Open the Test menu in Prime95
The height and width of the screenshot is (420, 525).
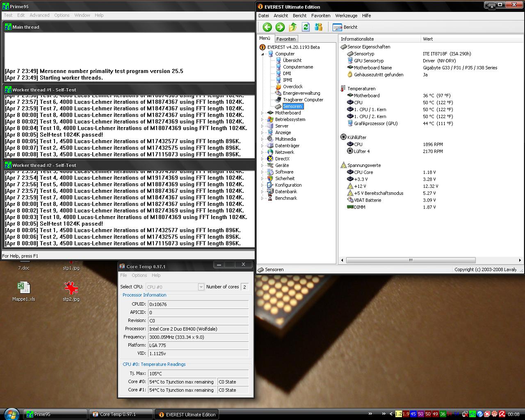point(8,15)
